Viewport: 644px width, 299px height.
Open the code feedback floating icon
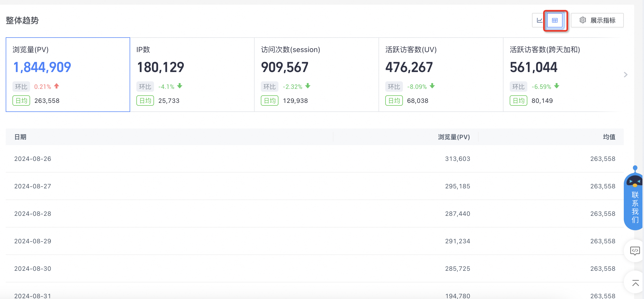(x=635, y=251)
